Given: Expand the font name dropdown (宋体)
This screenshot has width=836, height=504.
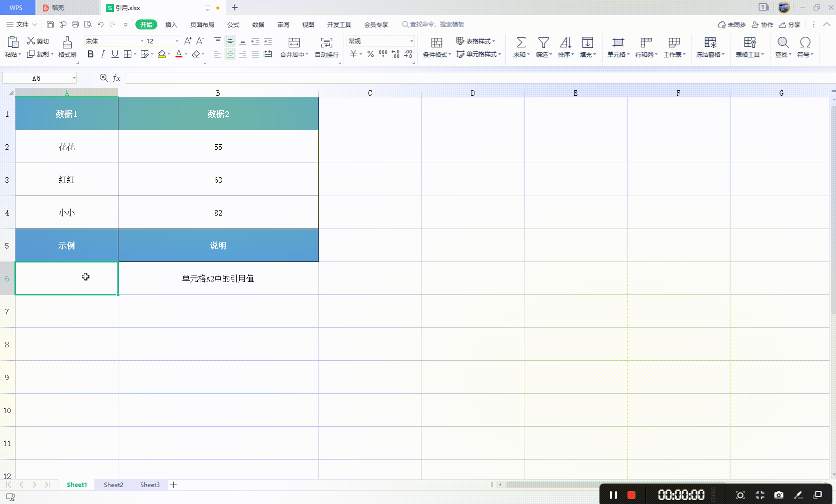Looking at the screenshot, I should 142,41.
